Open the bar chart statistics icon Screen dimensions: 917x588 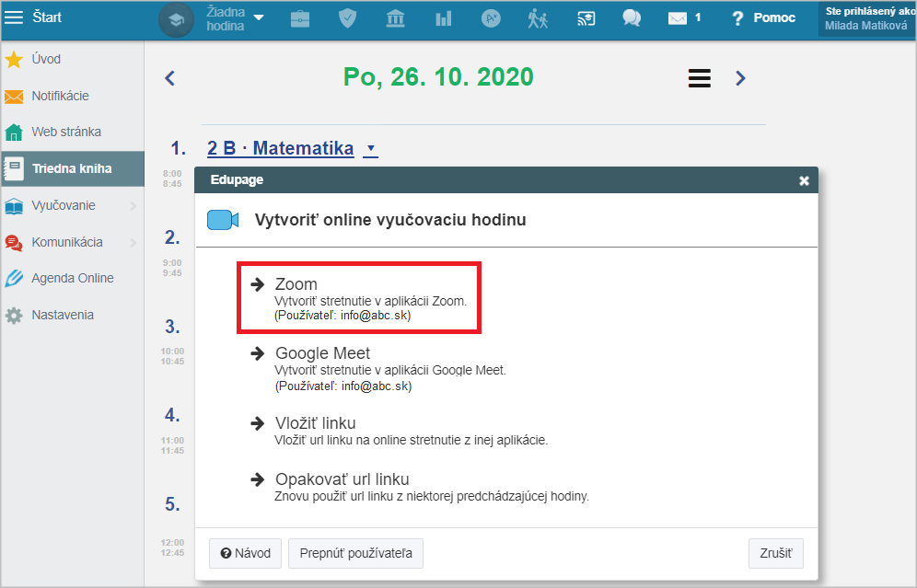[x=443, y=18]
